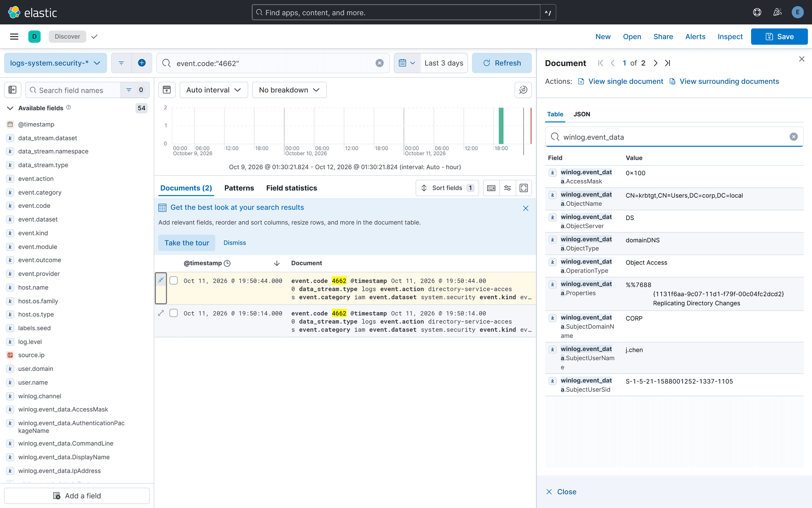Open the Elastic home logo
The image size is (812, 508).
(x=32, y=12)
